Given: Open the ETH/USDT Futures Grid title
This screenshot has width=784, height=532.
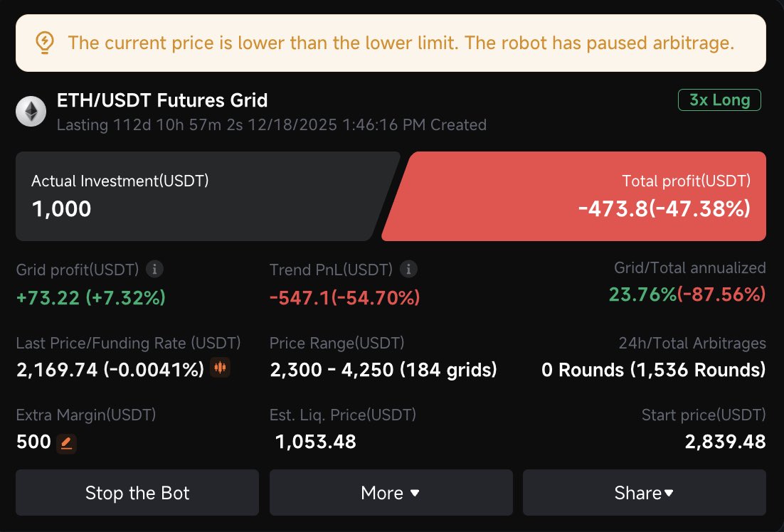Looking at the screenshot, I should [x=162, y=101].
